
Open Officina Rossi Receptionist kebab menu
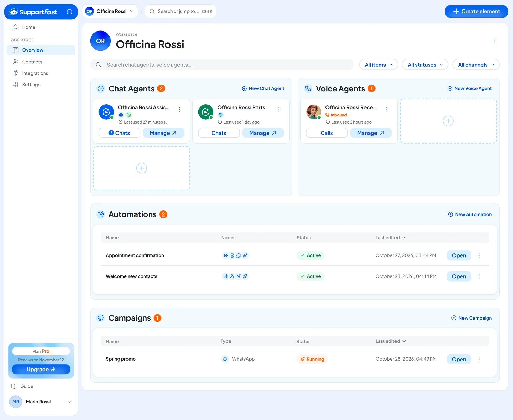(x=387, y=109)
